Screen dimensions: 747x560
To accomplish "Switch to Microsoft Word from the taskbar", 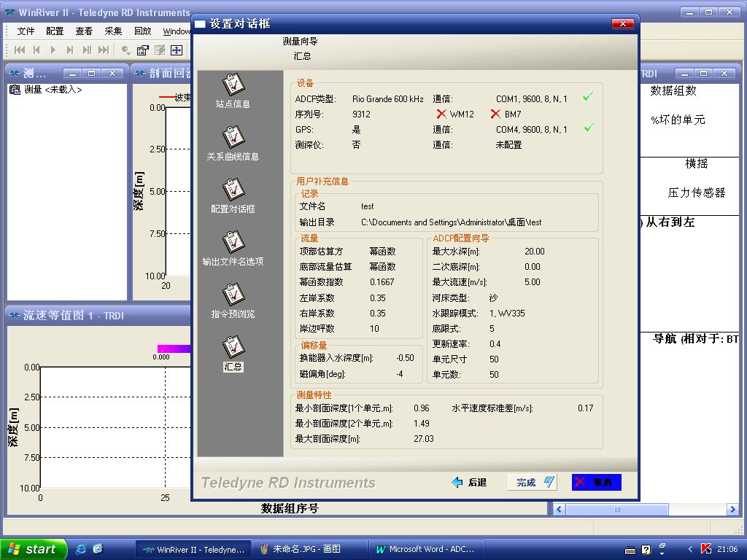I will 426,548.
